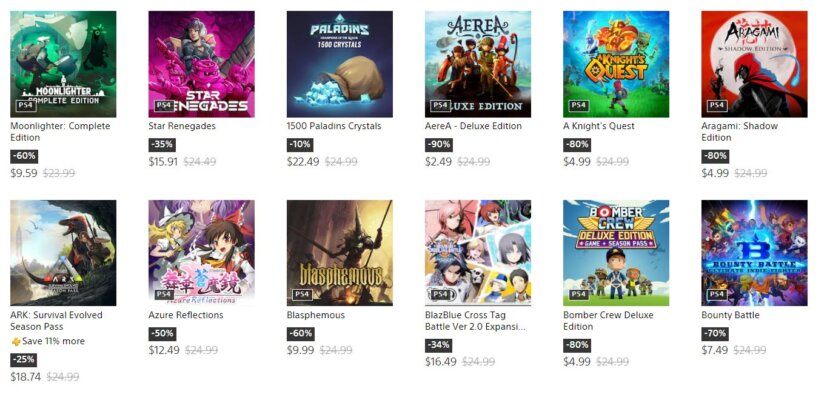Open the Aragami: Shadow Edition cover
Viewport: 830px width, 420px height.
click(754, 64)
